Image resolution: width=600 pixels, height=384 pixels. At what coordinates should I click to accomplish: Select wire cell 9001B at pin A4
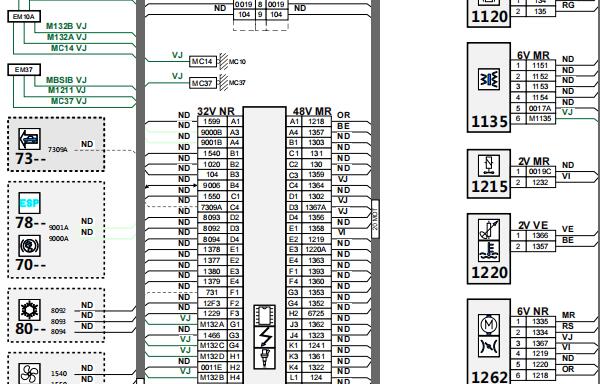(212, 143)
